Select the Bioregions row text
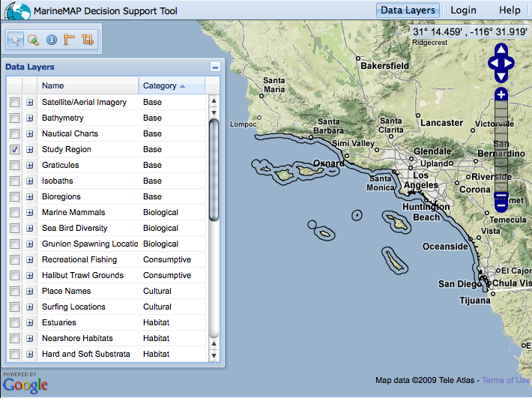The width and height of the screenshot is (532, 398). 61,197
